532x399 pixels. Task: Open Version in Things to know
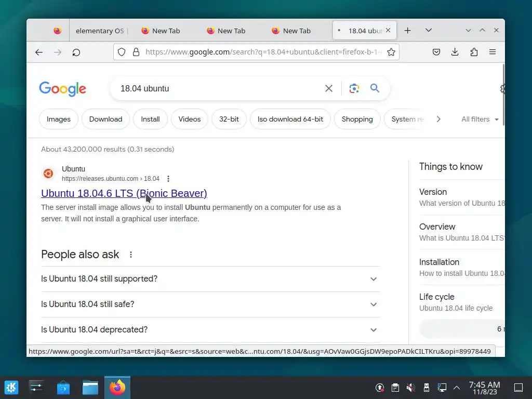462,197
